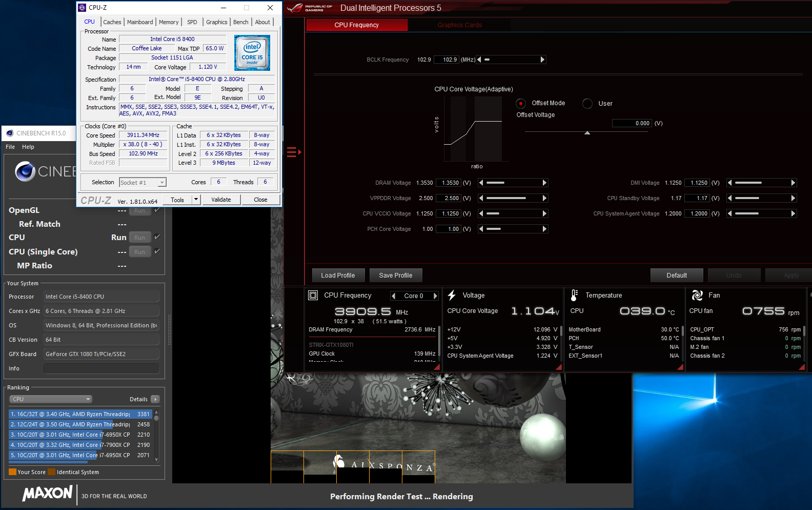Increase CPU VCCIO Voltage with right arrow
Image resolution: width=812 pixels, height=510 pixels.
tap(545, 213)
